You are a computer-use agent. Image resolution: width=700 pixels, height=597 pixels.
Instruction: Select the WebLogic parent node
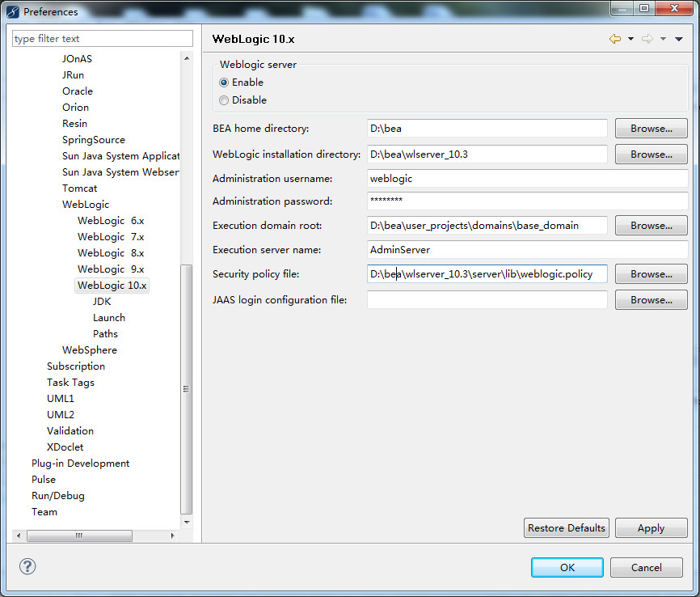click(86, 205)
